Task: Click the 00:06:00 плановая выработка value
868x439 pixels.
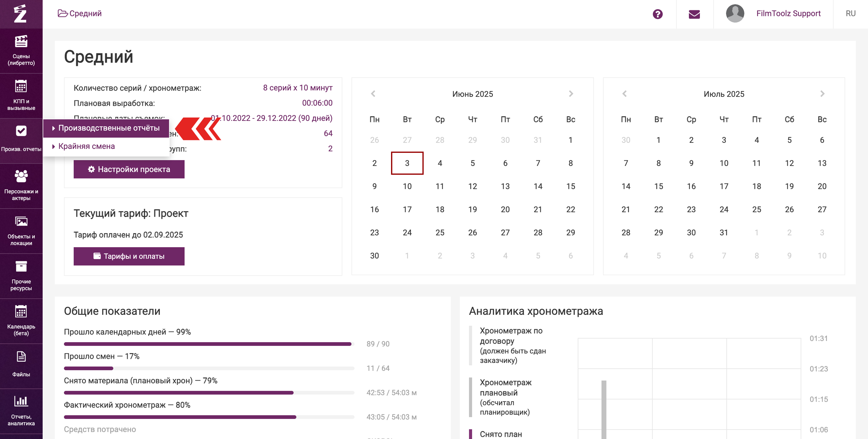Action: tap(317, 103)
